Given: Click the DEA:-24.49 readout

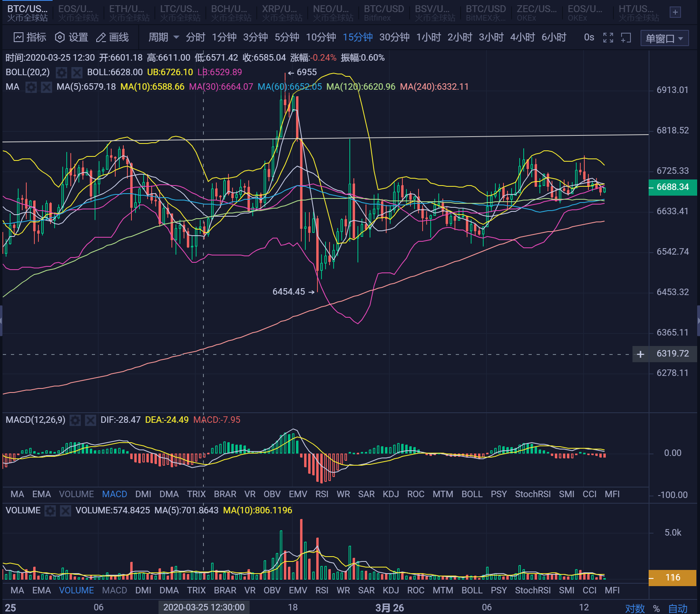Looking at the screenshot, I should point(167,420).
